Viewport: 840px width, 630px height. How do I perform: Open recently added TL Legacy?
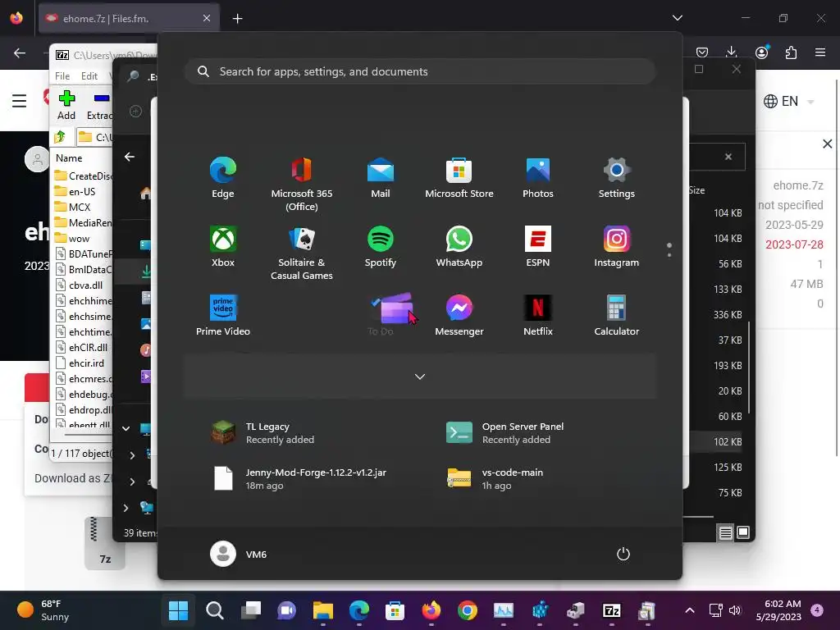pyautogui.click(x=262, y=433)
